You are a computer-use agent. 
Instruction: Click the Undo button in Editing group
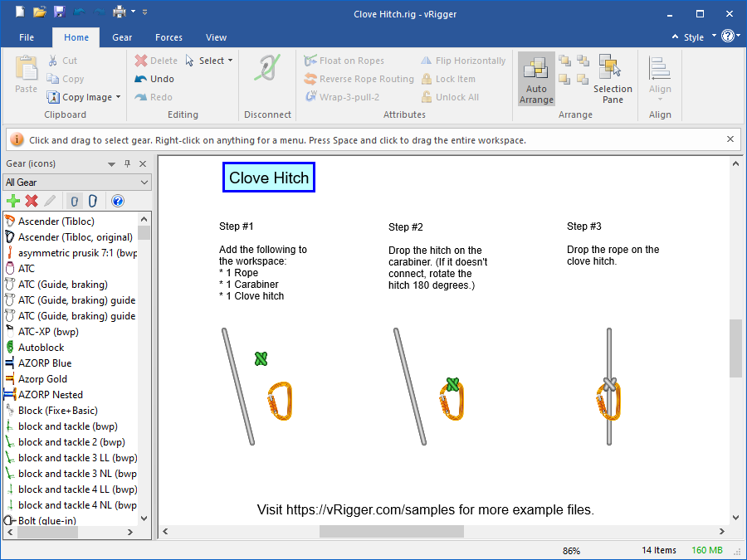click(154, 79)
